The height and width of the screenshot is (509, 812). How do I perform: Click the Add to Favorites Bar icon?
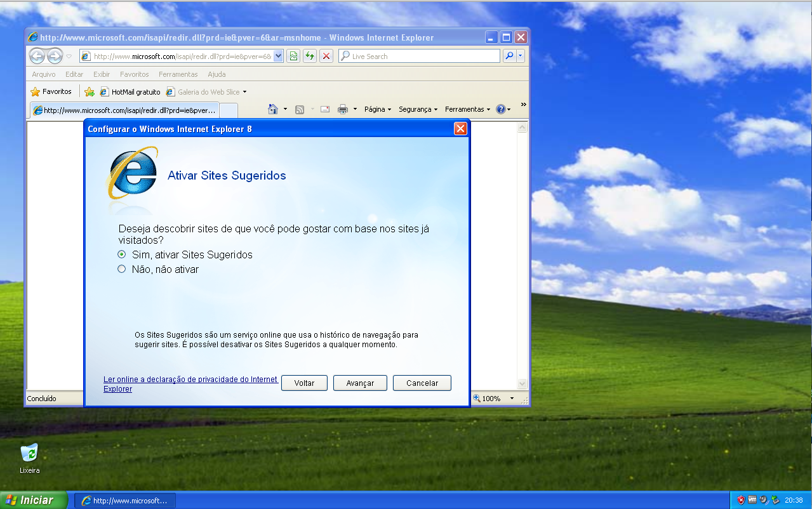point(90,91)
